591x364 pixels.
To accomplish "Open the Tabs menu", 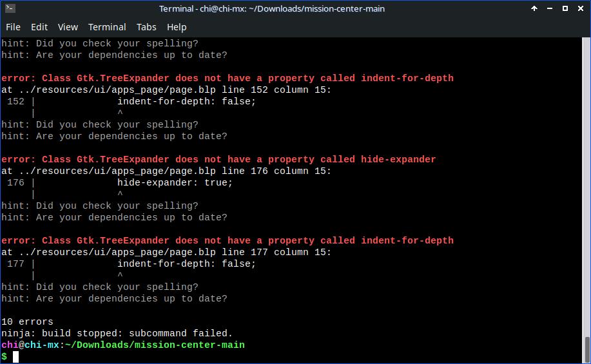I will click(x=146, y=27).
